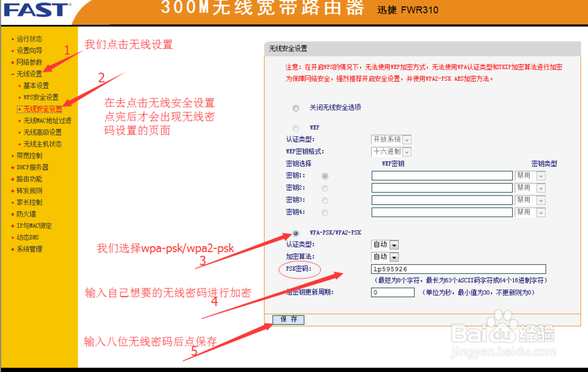Select the 密钥4 radio button

click(x=325, y=213)
